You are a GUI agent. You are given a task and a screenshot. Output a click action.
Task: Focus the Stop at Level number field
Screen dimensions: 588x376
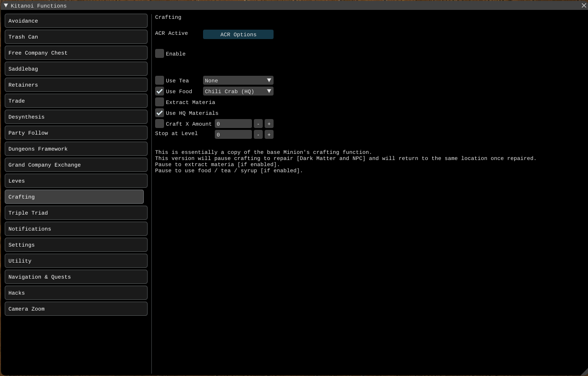click(233, 135)
